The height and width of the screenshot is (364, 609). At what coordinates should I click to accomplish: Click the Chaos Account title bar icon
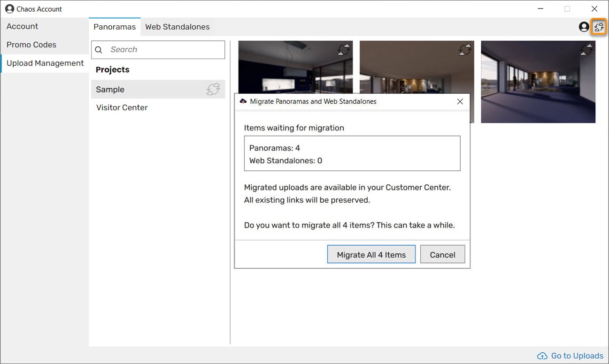(x=9, y=9)
